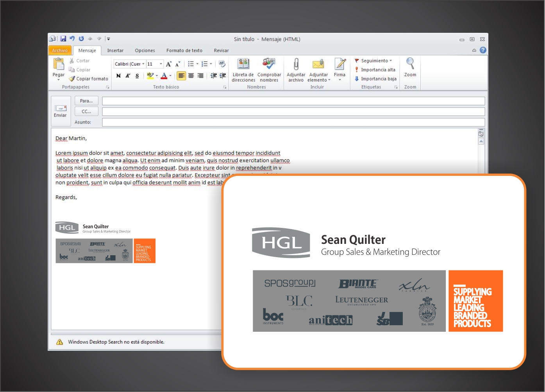Image resolution: width=545 pixels, height=392 pixels.
Task: Click the Undo arrow in quick access toolbar
Action: point(72,39)
